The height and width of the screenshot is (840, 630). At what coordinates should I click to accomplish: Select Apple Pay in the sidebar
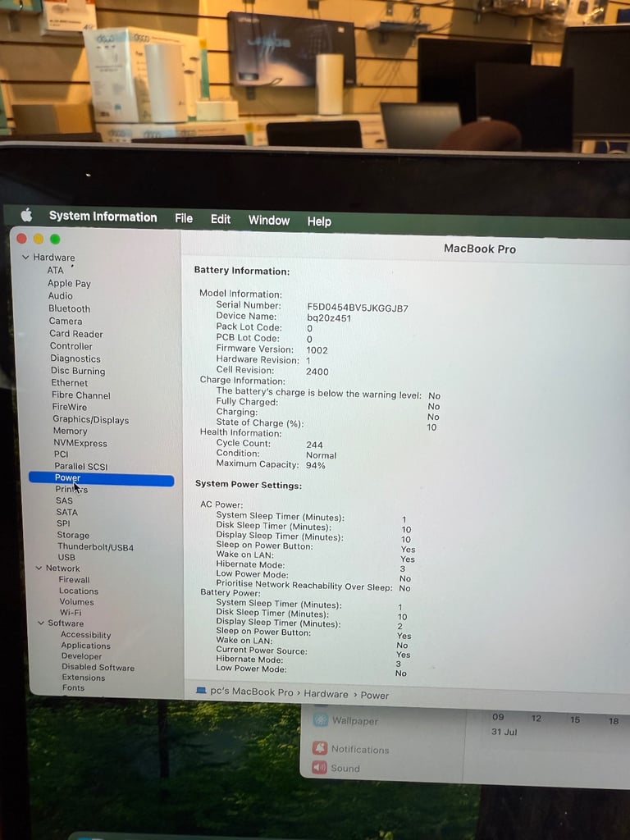point(69,283)
